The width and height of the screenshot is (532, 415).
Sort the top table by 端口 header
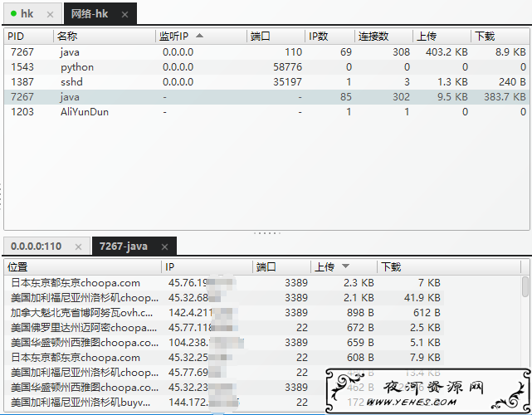pyautogui.click(x=276, y=36)
